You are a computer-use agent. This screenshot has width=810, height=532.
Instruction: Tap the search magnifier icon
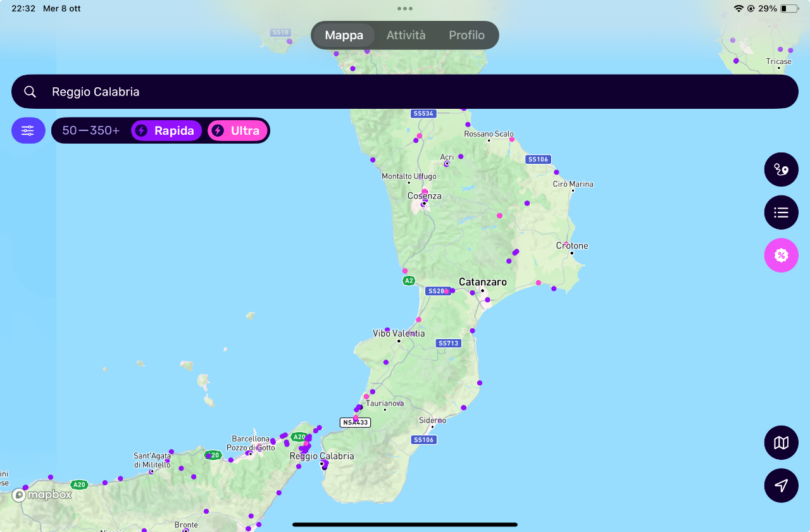point(30,92)
